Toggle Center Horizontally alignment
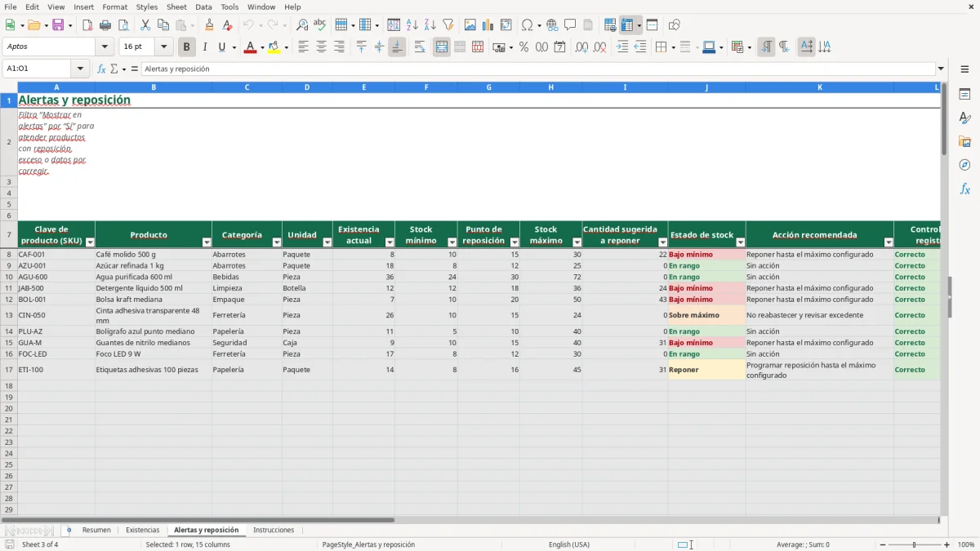Image resolution: width=980 pixels, height=551 pixels. pyautogui.click(x=321, y=47)
